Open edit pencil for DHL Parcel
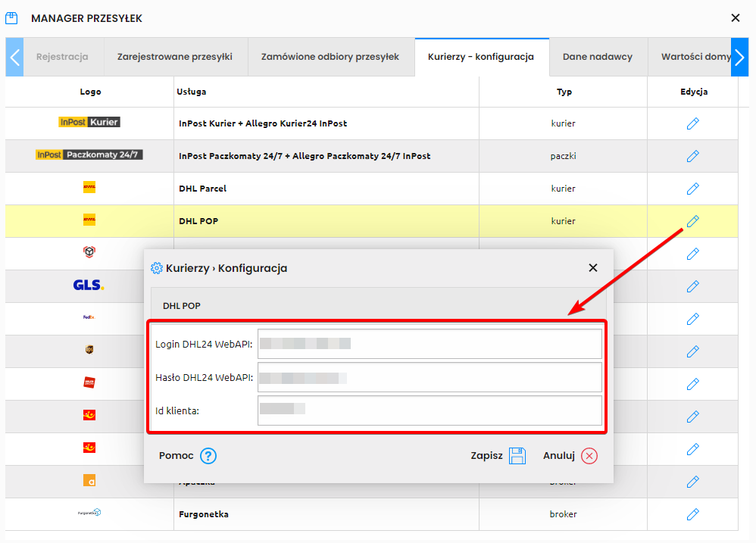 pyautogui.click(x=693, y=189)
